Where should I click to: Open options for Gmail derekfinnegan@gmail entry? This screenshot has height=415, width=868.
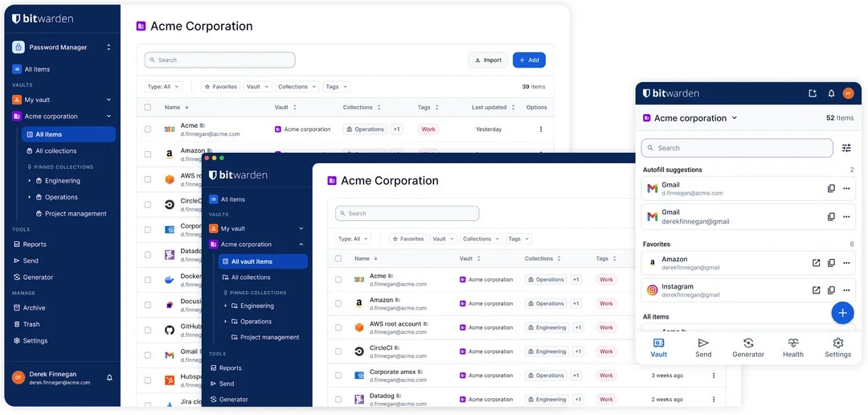pyautogui.click(x=846, y=216)
